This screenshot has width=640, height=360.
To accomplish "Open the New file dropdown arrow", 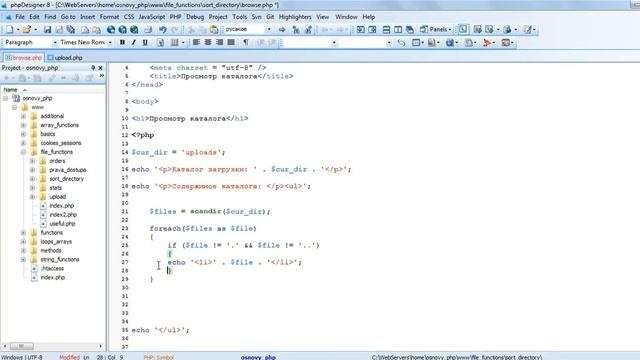I will pyautogui.click(x=18, y=29).
